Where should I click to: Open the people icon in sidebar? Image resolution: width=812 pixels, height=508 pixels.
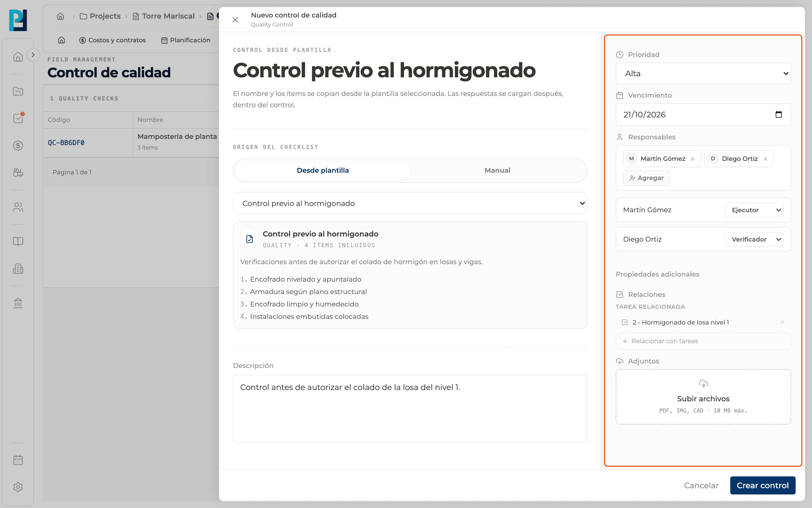18,207
